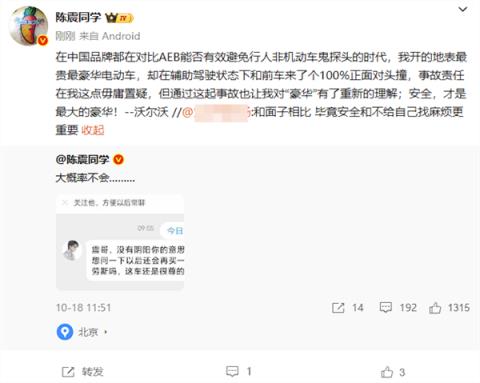
Task: Open the quoted @陈震同学 author link
Action: pos(83,160)
